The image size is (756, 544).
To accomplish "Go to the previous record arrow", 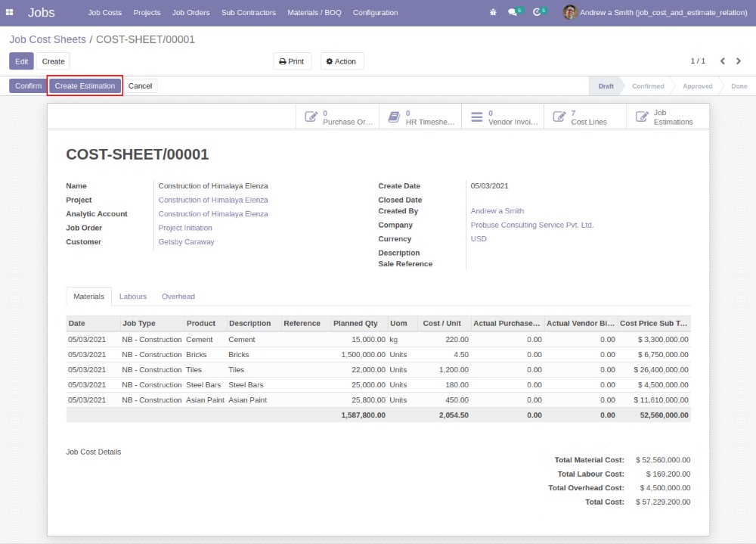I will tap(722, 61).
